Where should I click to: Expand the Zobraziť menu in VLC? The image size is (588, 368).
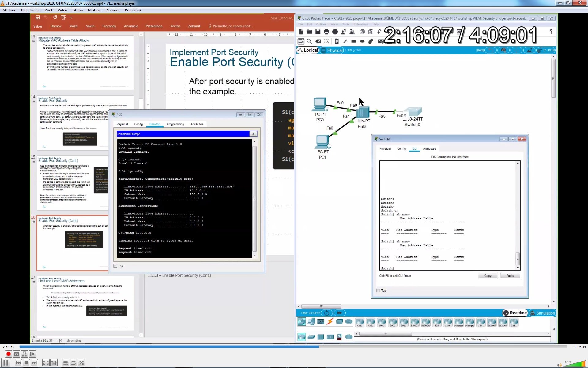(113, 10)
